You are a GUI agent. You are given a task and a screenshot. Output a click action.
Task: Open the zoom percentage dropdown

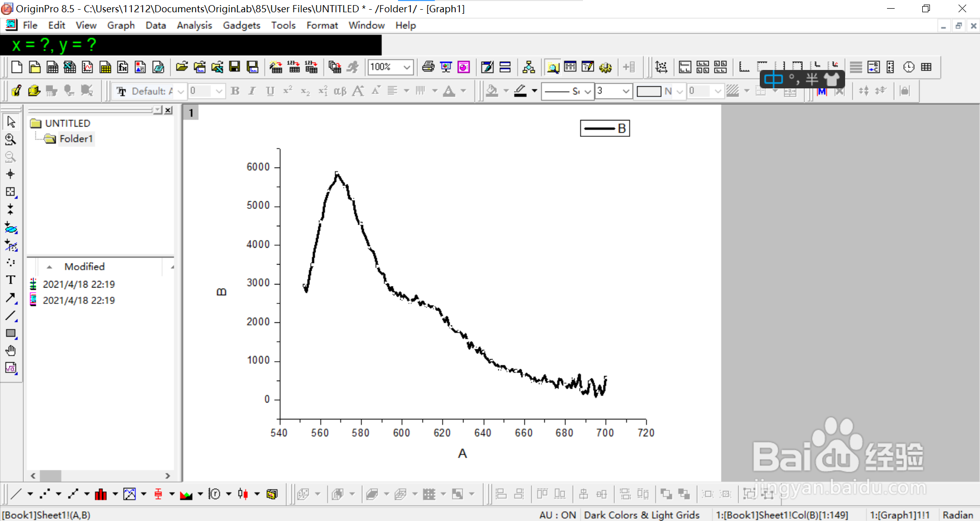407,67
